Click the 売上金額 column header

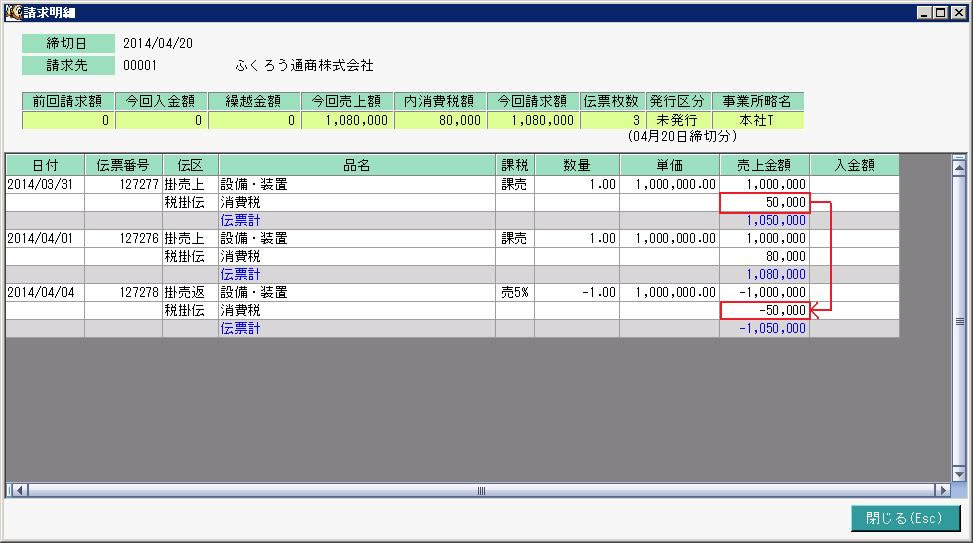coord(764,165)
